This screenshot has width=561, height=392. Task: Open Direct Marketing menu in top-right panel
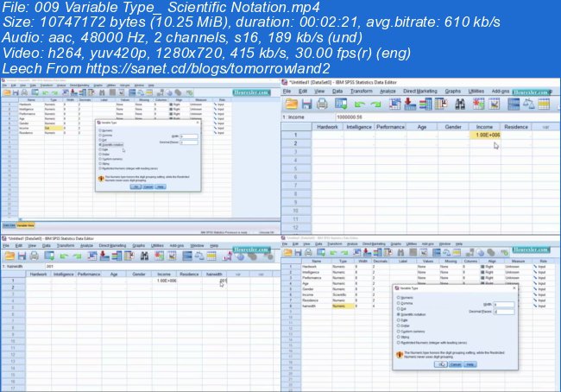pyautogui.click(x=420, y=92)
